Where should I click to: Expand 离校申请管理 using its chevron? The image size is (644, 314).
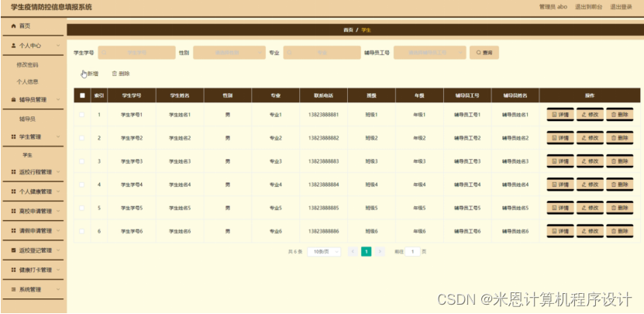[x=58, y=211]
